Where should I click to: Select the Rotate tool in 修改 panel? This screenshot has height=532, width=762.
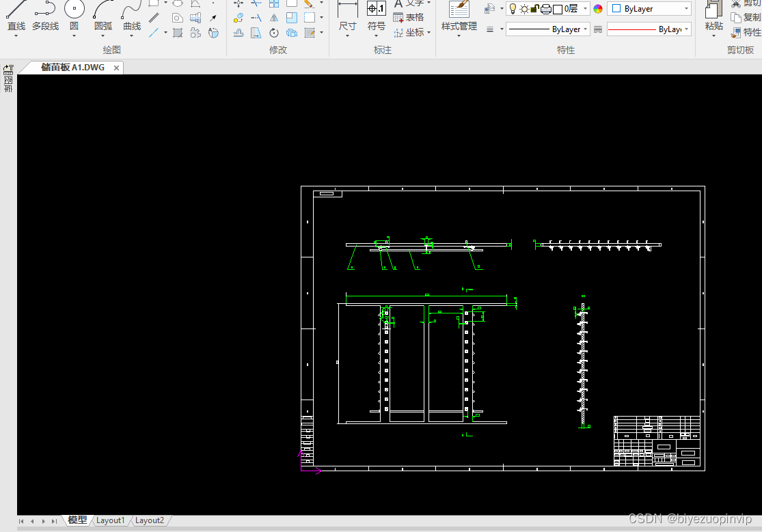[274, 33]
